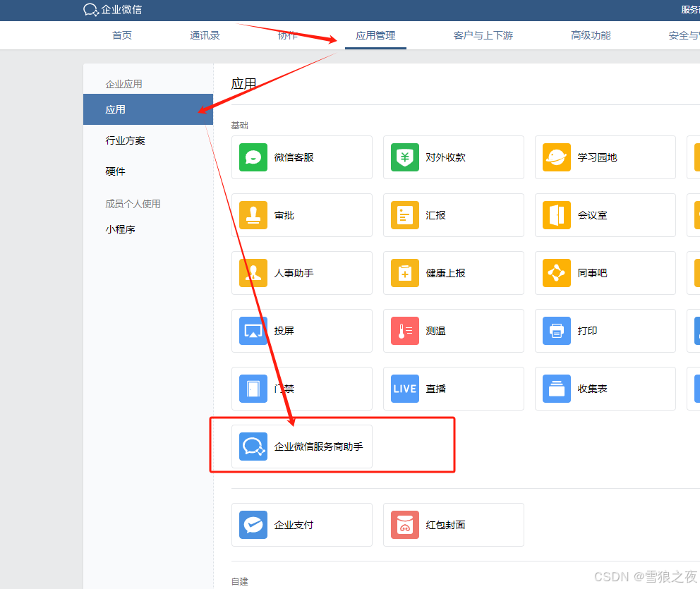Click the 企业微信服务商助手 label text

(318, 447)
